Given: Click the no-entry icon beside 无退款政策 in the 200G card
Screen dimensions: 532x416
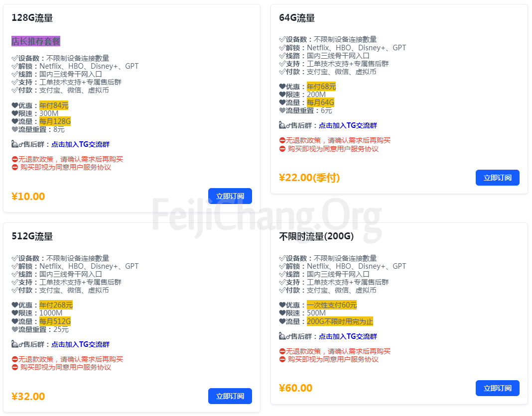Looking at the screenshot, I should tap(282, 351).
